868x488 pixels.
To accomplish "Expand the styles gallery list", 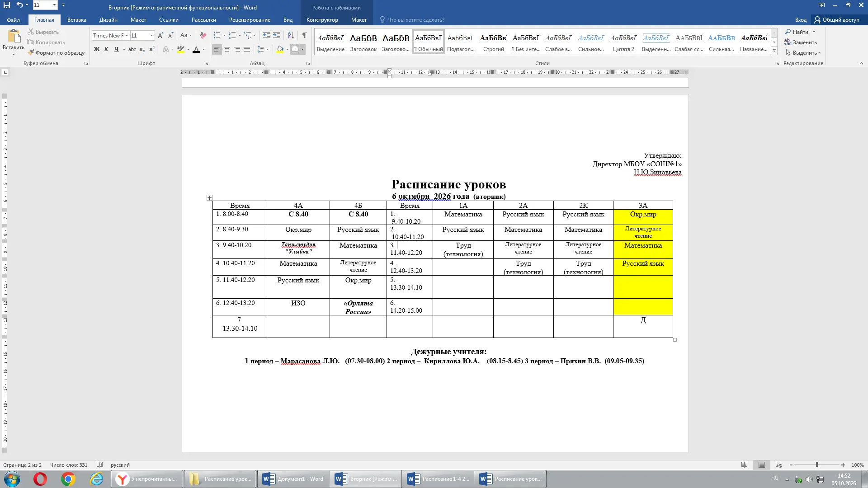I will 774,51.
